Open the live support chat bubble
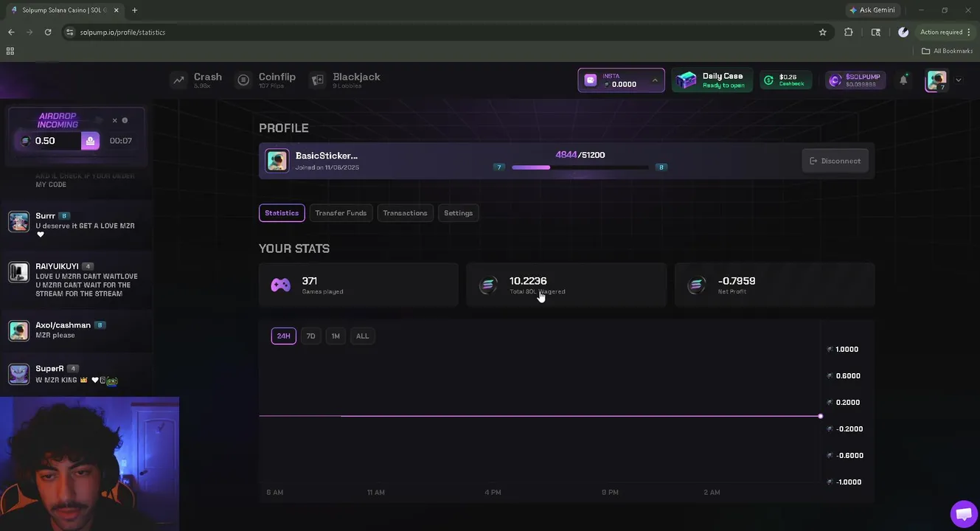980x531 pixels. (963, 513)
